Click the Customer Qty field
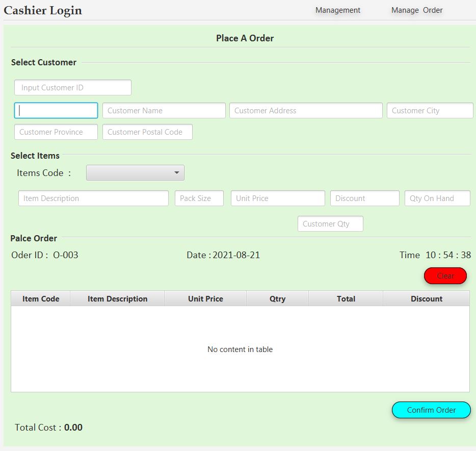Screen dimensions: 476x451 tap(330, 223)
